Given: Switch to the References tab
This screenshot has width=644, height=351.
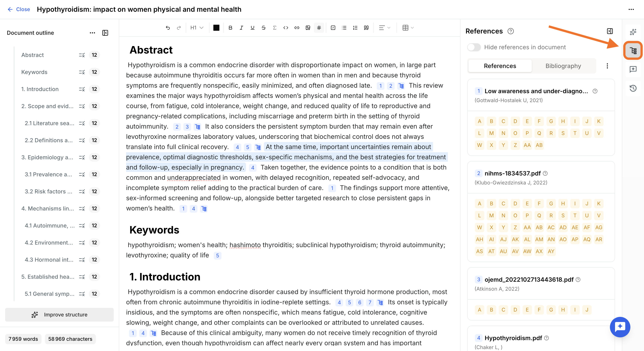Looking at the screenshot, I should click(500, 66).
